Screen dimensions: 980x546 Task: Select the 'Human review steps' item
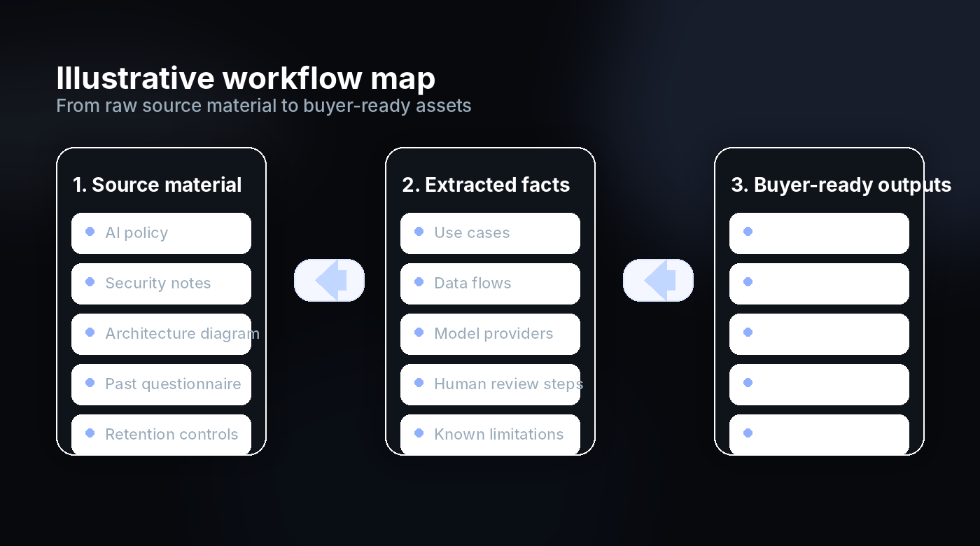click(x=490, y=384)
